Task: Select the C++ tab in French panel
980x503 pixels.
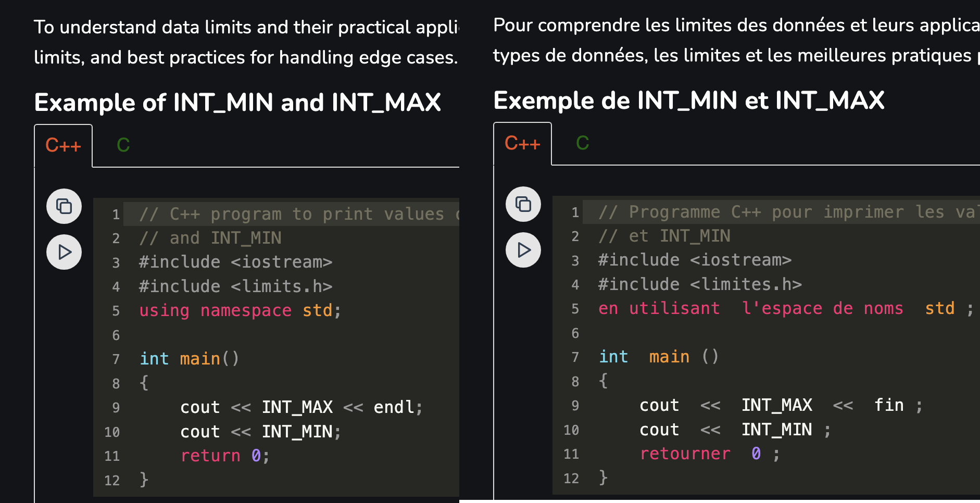Action: click(522, 143)
